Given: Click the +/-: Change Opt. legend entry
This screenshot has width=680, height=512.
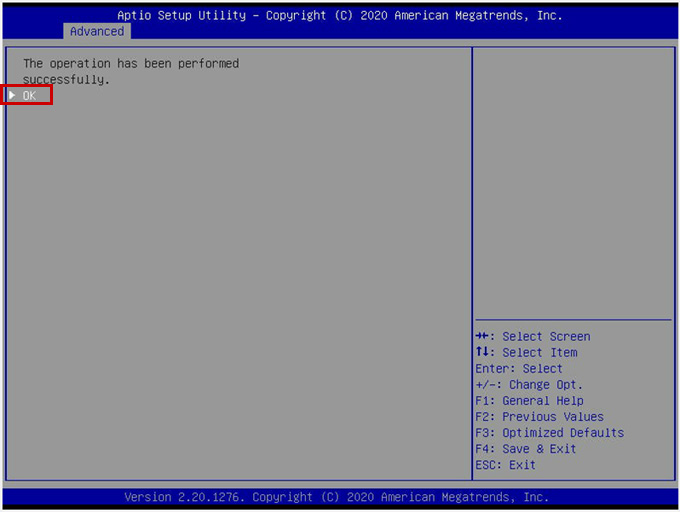Looking at the screenshot, I should click(x=529, y=385).
